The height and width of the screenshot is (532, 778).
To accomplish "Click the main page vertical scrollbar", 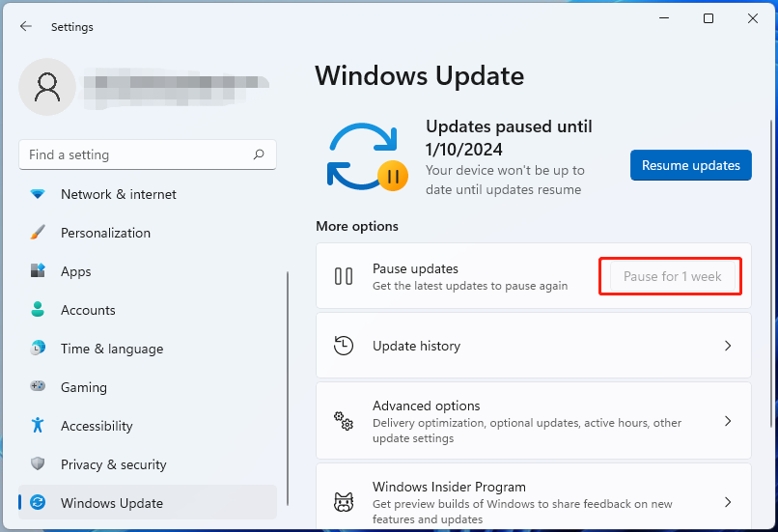I will tap(771, 273).
